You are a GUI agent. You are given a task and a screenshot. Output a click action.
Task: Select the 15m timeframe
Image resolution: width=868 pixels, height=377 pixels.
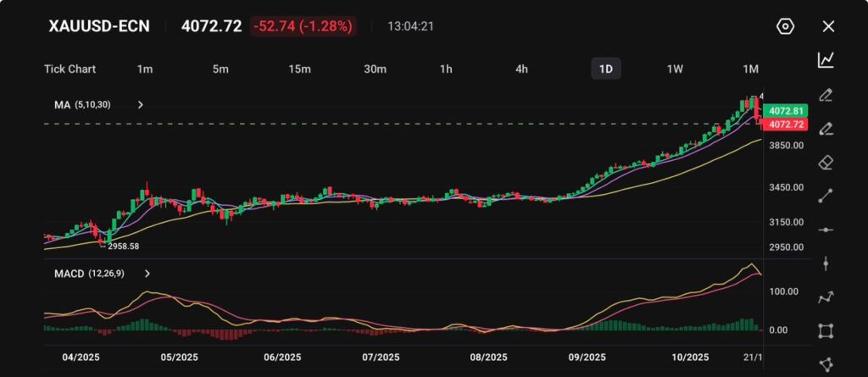click(299, 69)
